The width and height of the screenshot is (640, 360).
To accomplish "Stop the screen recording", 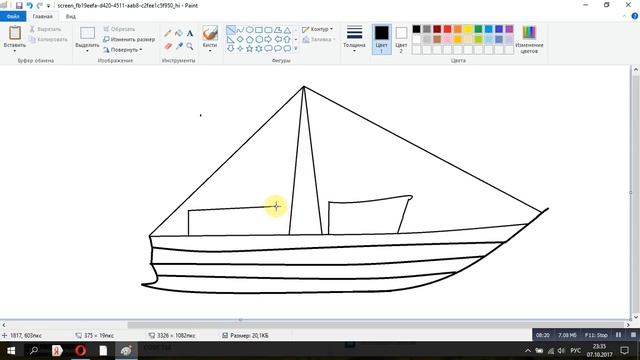I will click(633, 335).
